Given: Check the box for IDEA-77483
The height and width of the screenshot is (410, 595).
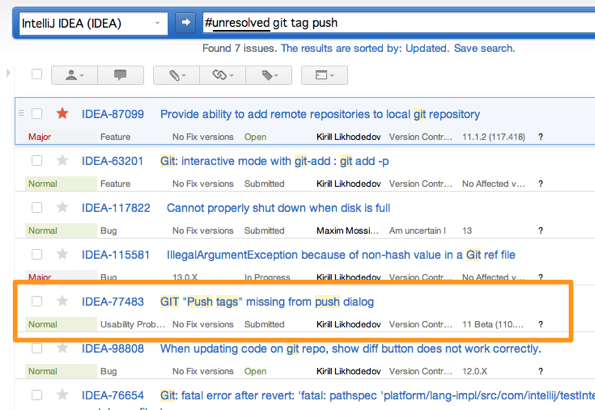Looking at the screenshot, I should pos(37,301).
